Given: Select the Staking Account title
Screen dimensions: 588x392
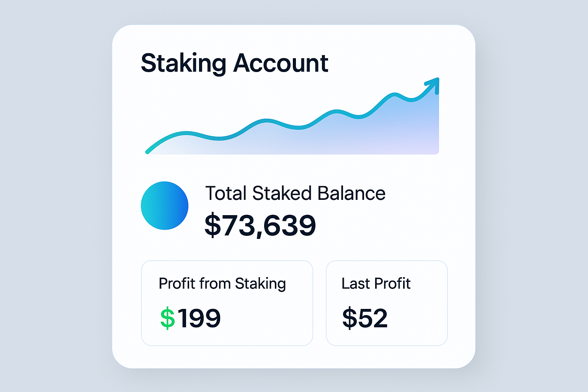Looking at the screenshot, I should [234, 63].
